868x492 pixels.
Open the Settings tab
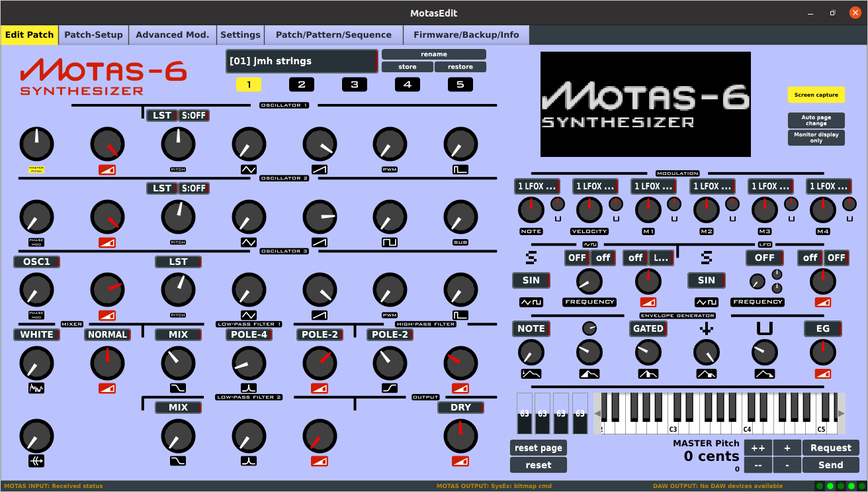pos(240,34)
